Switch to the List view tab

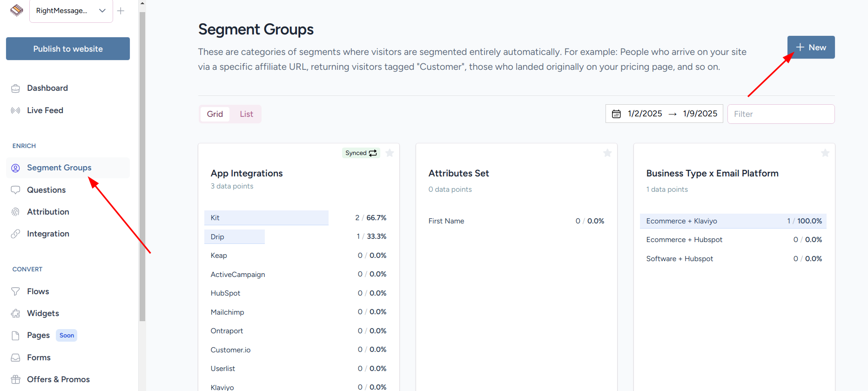tap(246, 114)
